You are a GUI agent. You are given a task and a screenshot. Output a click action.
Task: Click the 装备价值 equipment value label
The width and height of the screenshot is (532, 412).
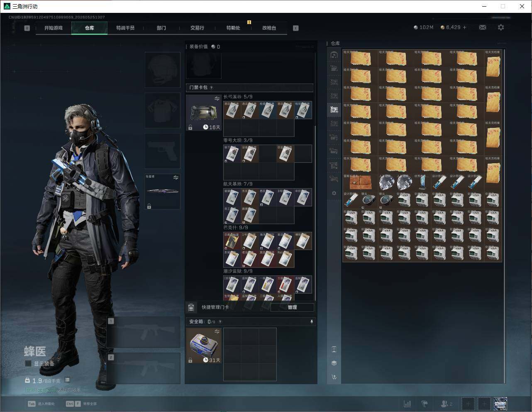tap(199, 47)
